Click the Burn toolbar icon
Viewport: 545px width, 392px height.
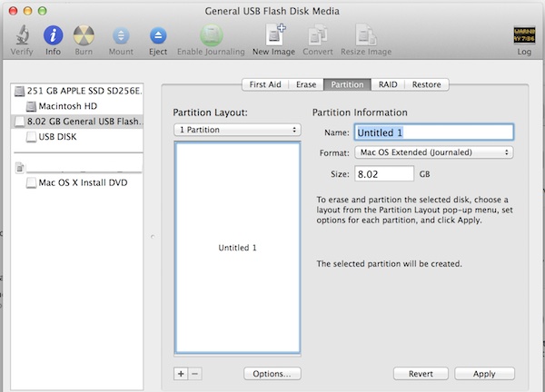coord(84,35)
